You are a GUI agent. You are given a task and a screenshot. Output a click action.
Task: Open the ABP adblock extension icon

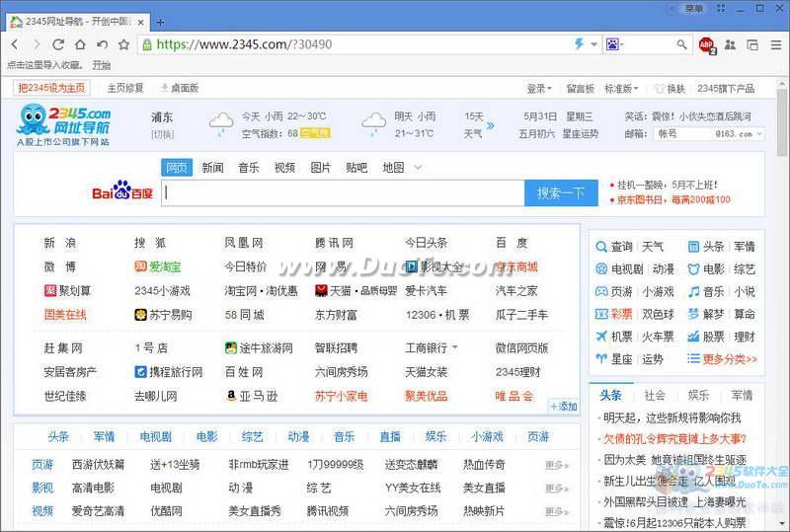tap(706, 44)
